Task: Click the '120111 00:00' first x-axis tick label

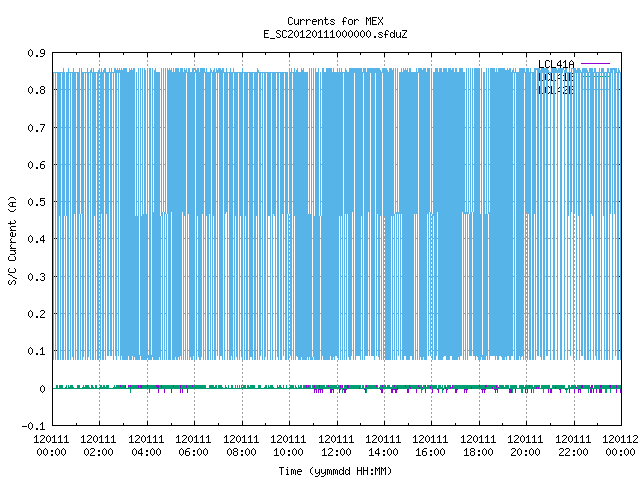Action: coord(51,446)
